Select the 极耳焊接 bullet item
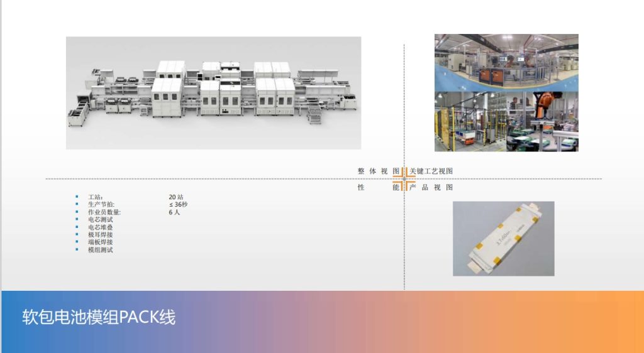This screenshot has height=353, width=644. [100, 235]
